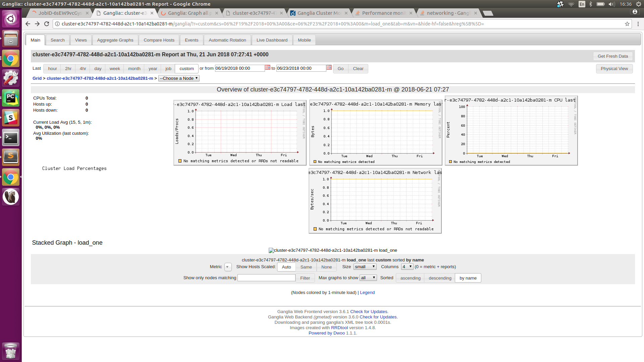Image resolution: width=644 pixels, height=362 pixels.
Task: Open the Wi-Fi indicator in the top bar
Action: tap(571, 4)
